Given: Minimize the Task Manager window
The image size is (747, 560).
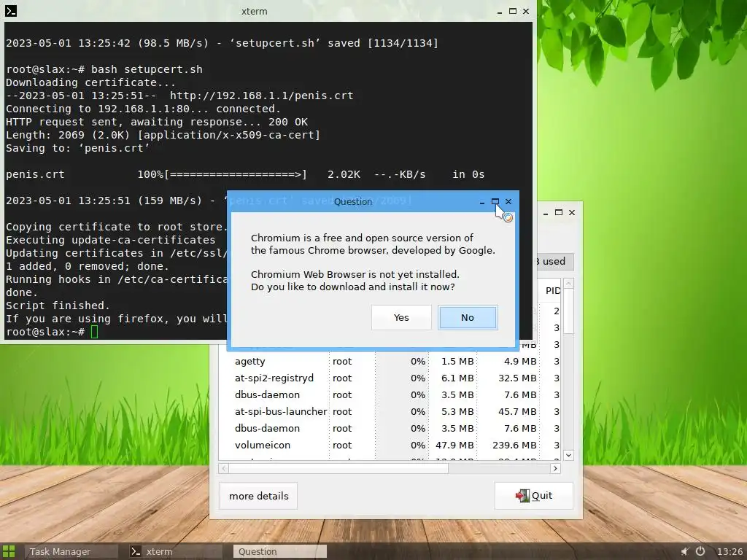Looking at the screenshot, I should [546, 212].
